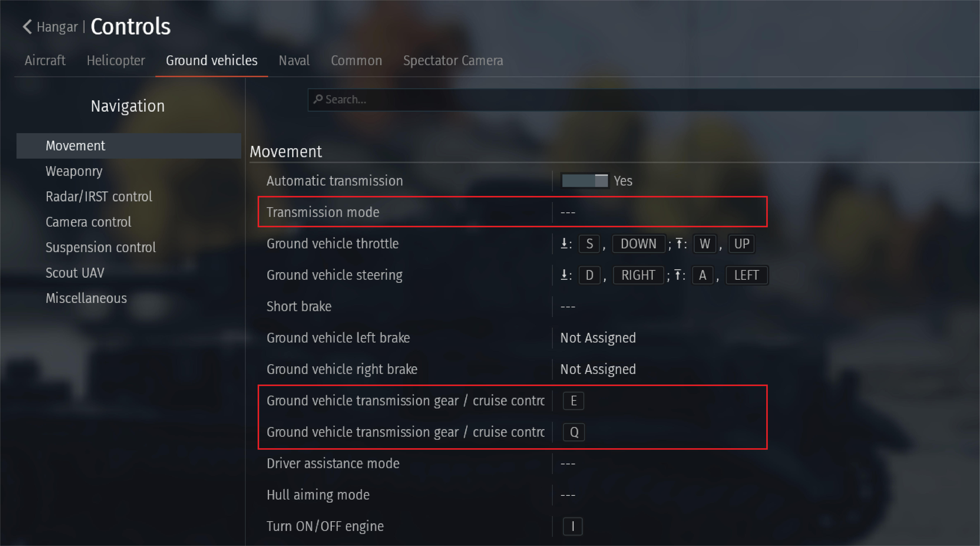This screenshot has width=980, height=546.
Task: Click the back arrow next to Hangar
Action: pos(27,27)
